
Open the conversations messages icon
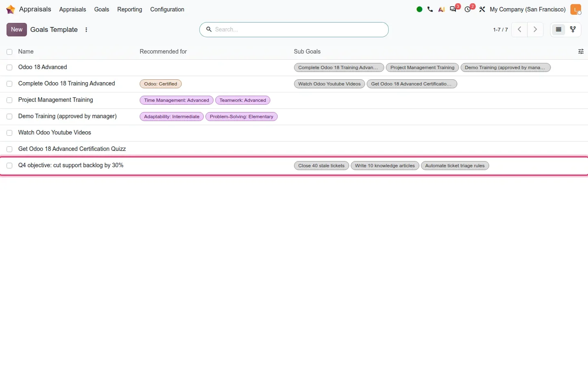tap(453, 9)
